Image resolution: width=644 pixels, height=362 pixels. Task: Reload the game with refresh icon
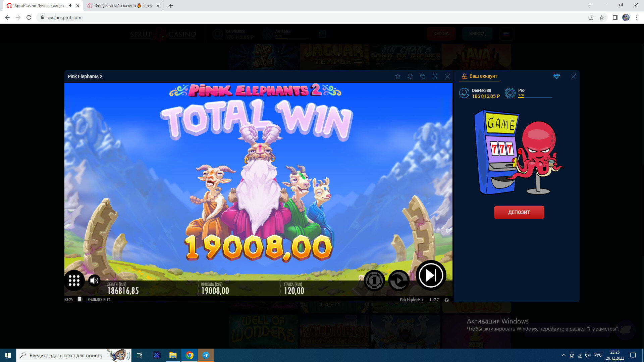(410, 76)
